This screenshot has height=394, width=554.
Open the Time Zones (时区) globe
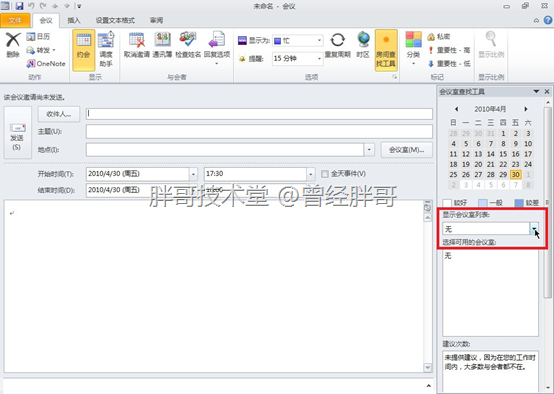click(x=363, y=45)
